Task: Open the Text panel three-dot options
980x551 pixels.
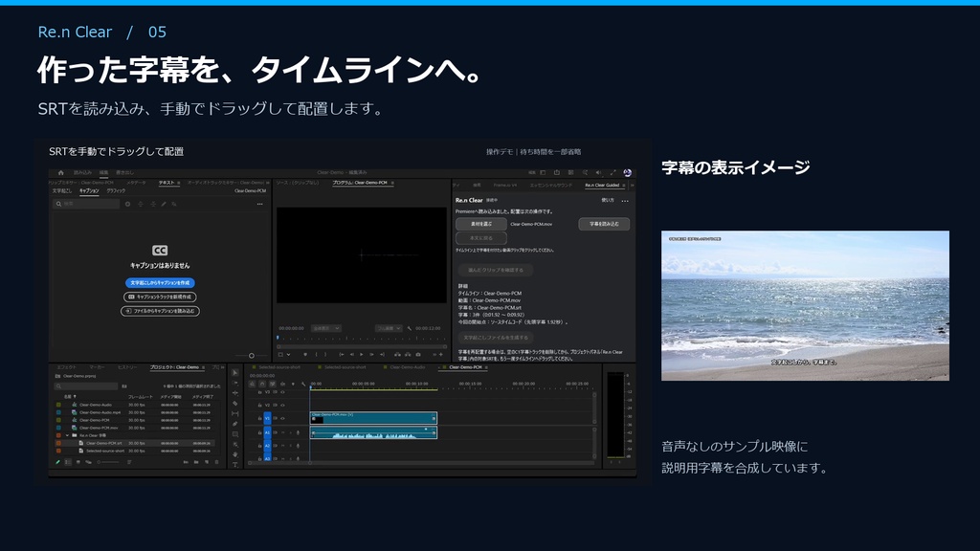Action: coord(260,205)
